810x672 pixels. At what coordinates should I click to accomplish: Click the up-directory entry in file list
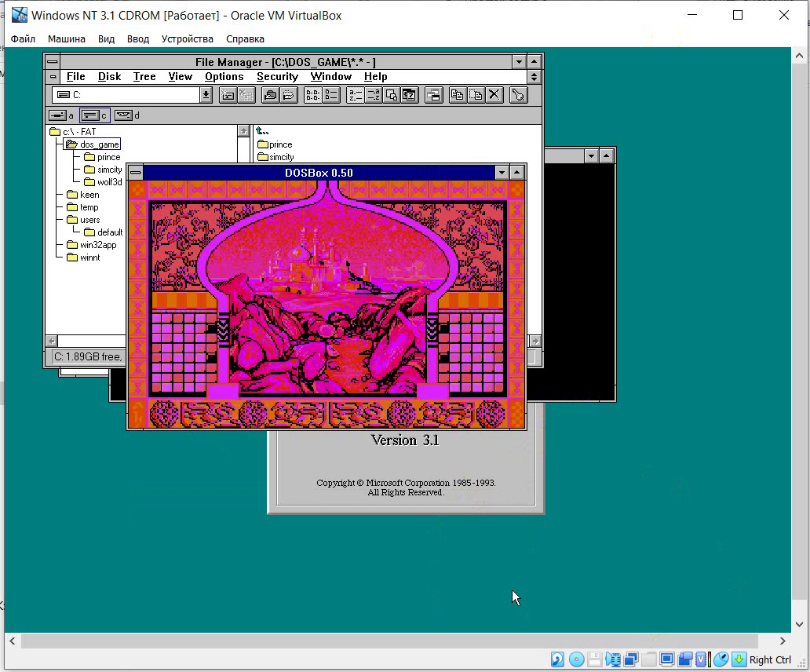click(x=262, y=131)
